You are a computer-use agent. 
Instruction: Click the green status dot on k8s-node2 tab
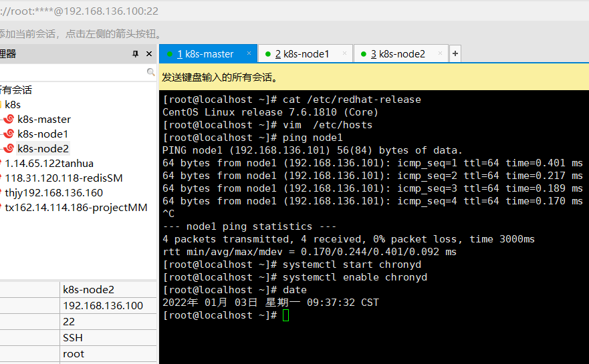click(x=363, y=54)
